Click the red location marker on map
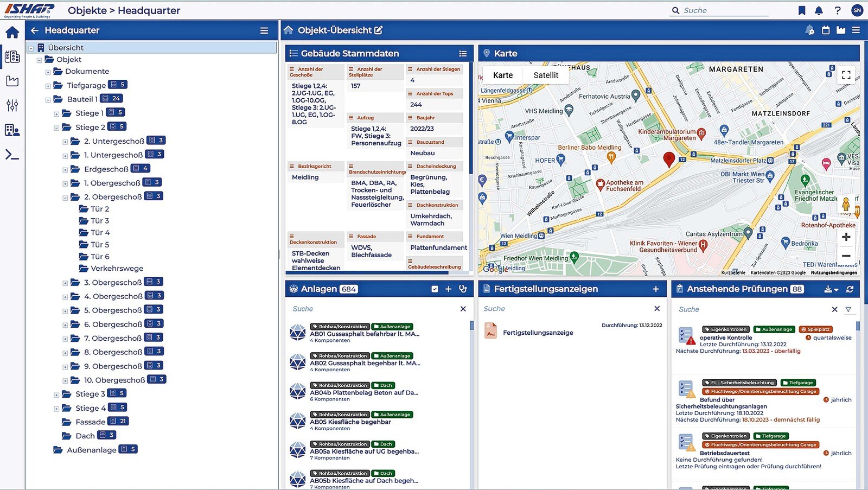The height and width of the screenshot is (490, 868). coord(669,159)
